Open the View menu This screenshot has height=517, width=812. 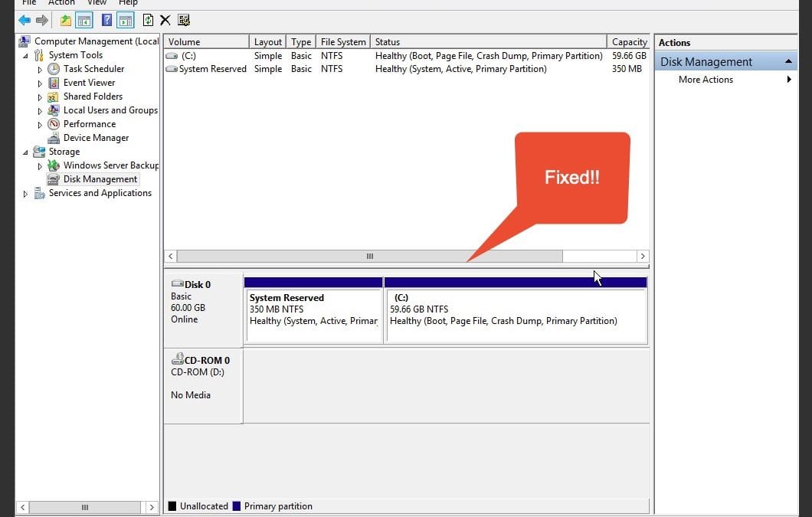[x=97, y=2]
